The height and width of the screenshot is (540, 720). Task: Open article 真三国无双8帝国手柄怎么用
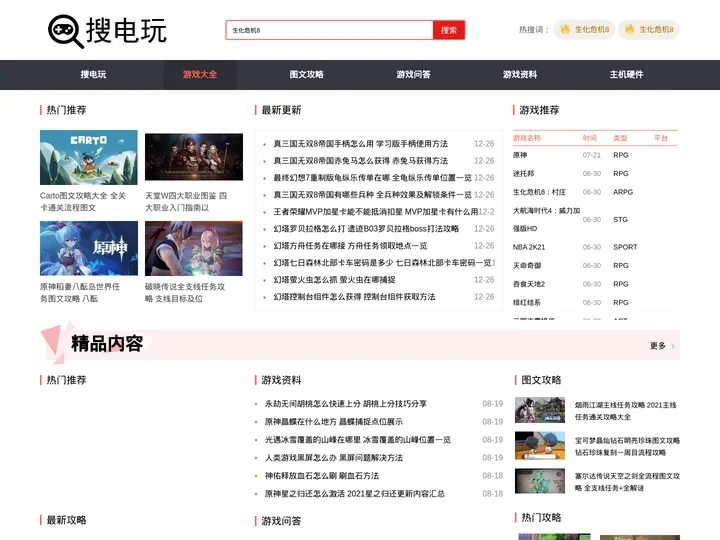(360, 144)
